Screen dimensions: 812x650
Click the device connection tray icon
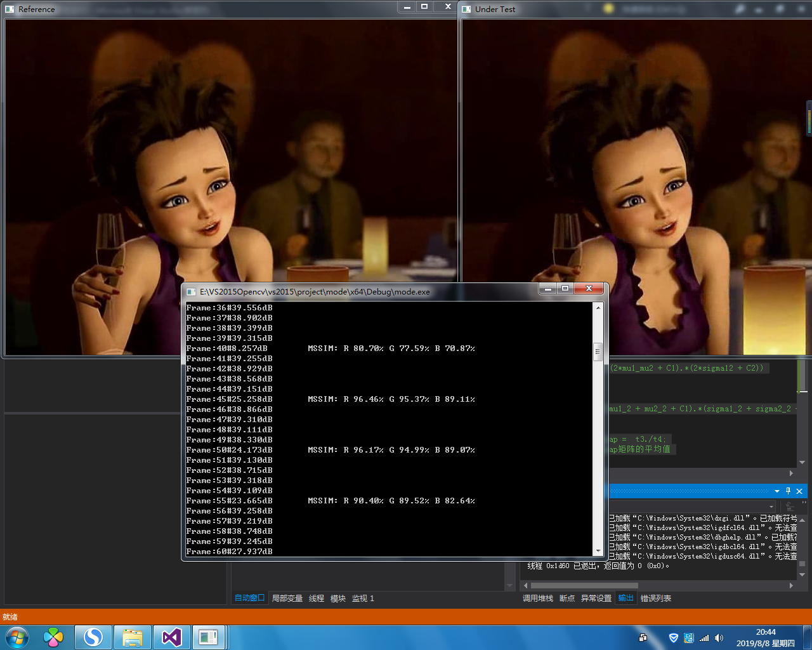pos(643,638)
